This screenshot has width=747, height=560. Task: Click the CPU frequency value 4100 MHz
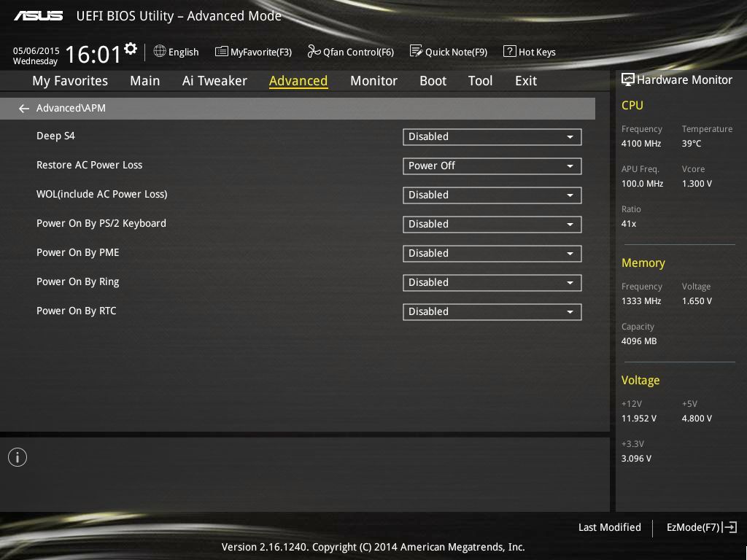tap(641, 144)
